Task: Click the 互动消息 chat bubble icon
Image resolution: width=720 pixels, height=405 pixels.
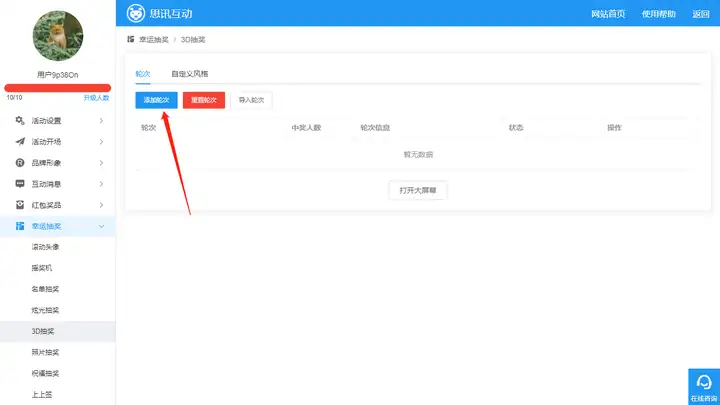Action: 20,184
